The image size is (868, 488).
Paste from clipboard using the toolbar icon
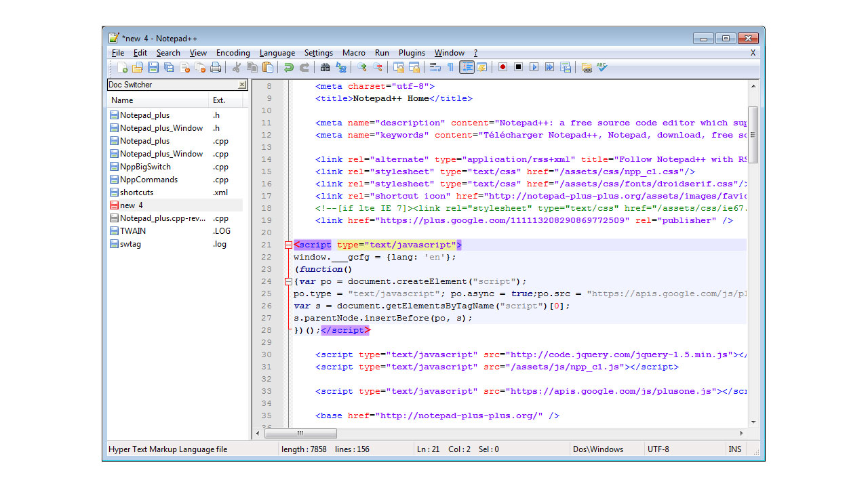[x=268, y=67]
